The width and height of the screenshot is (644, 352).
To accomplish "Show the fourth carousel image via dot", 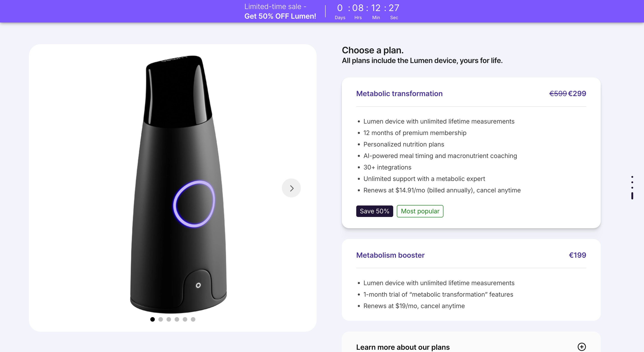I will 177,319.
